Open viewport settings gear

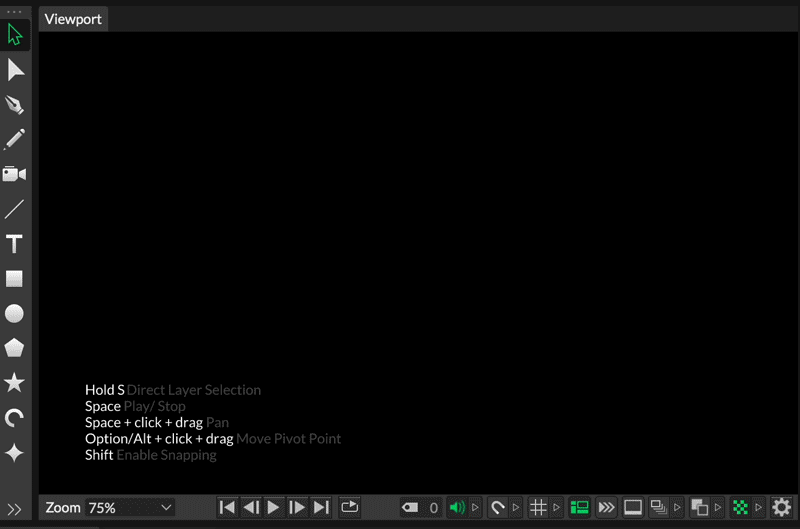coord(781,508)
